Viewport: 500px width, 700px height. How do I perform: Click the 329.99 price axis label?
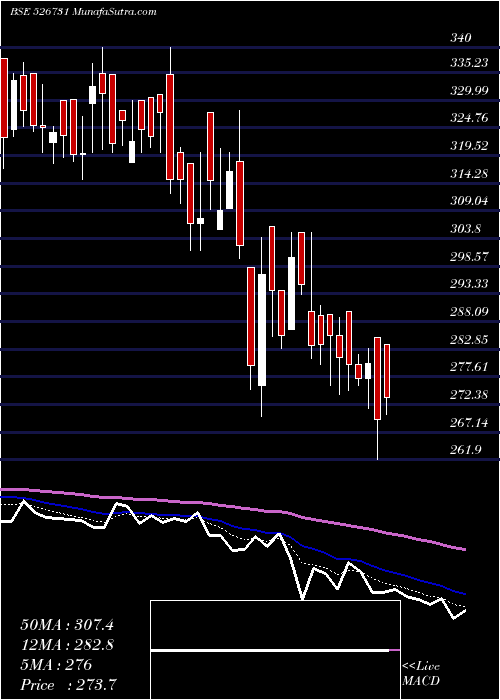469,91
